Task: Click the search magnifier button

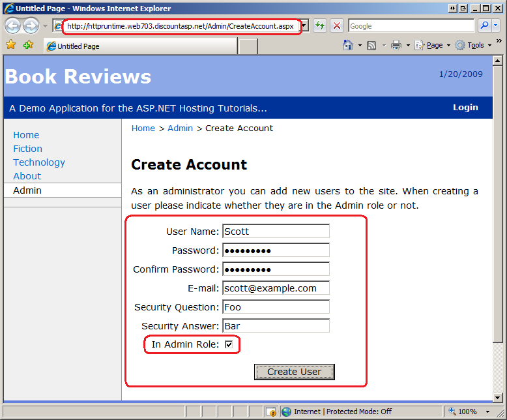Action: pyautogui.click(x=484, y=25)
